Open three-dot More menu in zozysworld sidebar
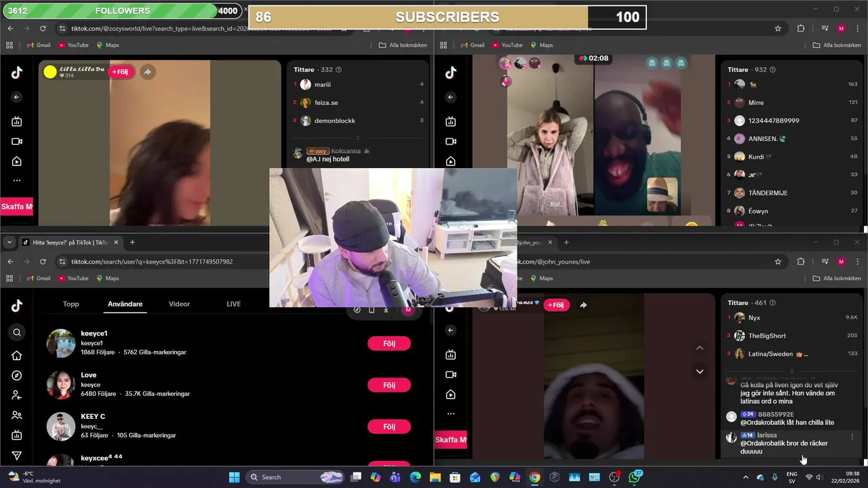The image size is (868, 488). coord(17,181)
